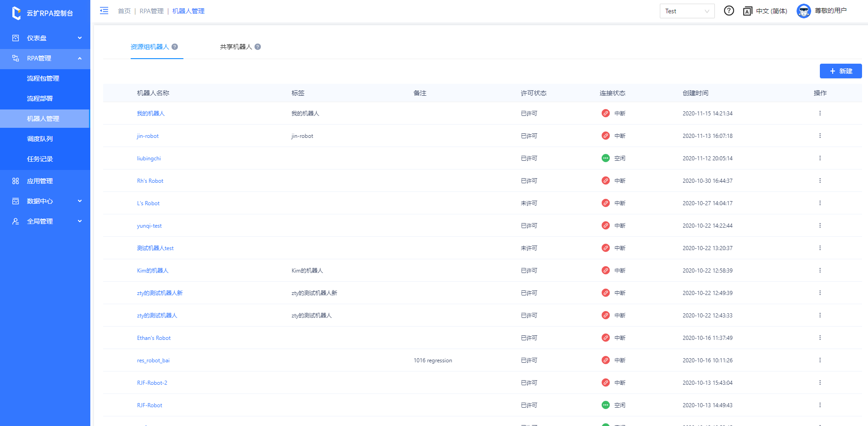
Task: Open the help question mark icon in header
Action: click(729, 11)
